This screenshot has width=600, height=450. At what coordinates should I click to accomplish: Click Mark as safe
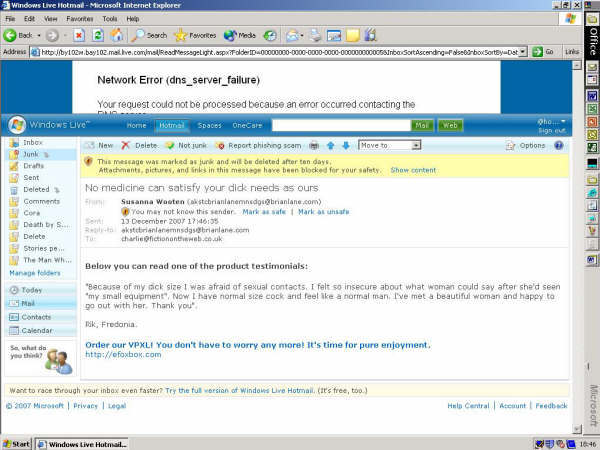coord(264,212)
